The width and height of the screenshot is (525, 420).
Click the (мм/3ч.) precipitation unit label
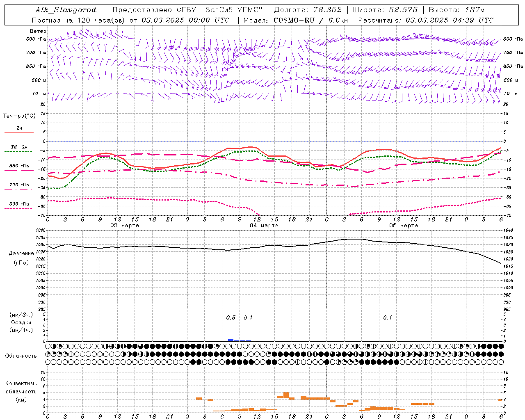tap(21, 315)
